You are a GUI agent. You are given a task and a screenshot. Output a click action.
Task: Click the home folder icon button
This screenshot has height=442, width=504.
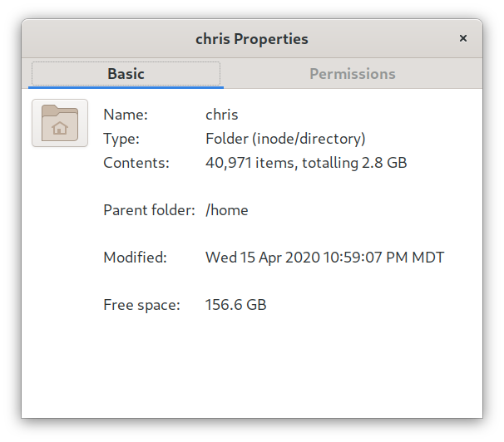tap(60, 123)
